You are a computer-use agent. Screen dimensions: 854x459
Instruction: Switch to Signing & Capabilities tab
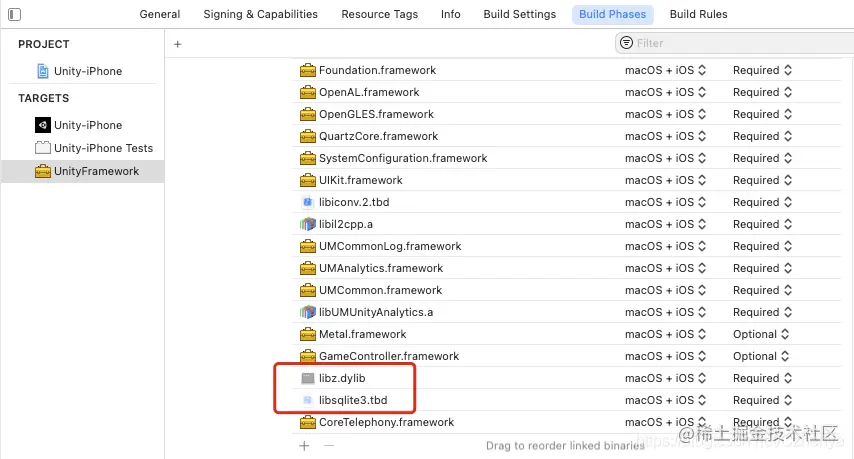pos(260,14)
